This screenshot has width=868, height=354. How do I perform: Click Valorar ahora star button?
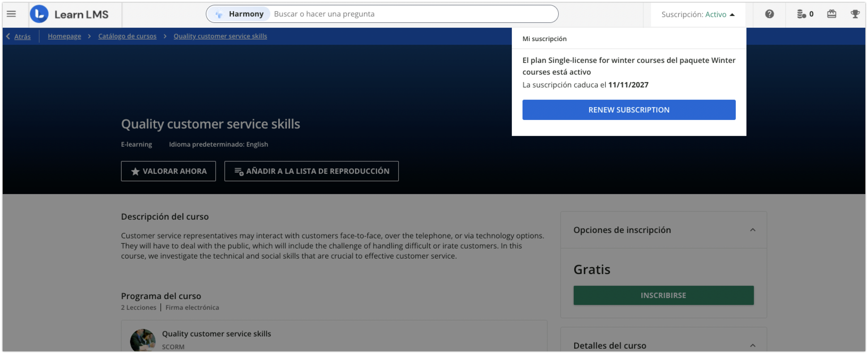tap(168, 171)
